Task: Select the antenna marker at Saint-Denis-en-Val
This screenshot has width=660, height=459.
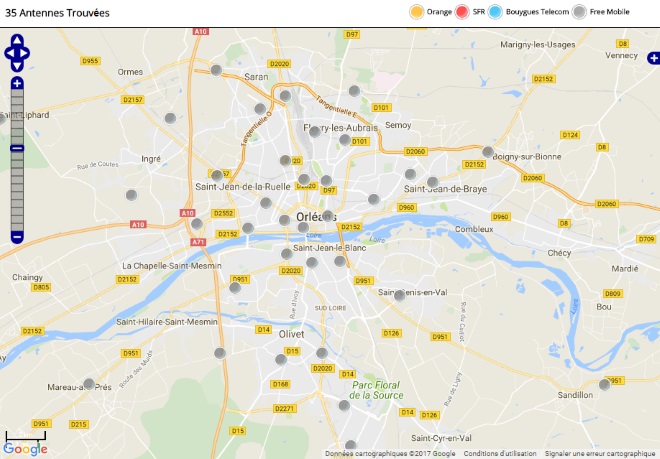Action: (399, 295)
